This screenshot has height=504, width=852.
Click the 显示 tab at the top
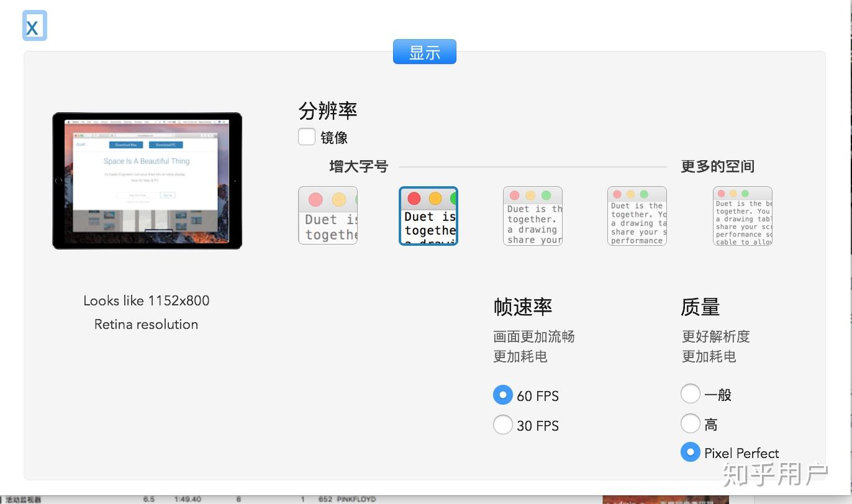coord(425,52)
